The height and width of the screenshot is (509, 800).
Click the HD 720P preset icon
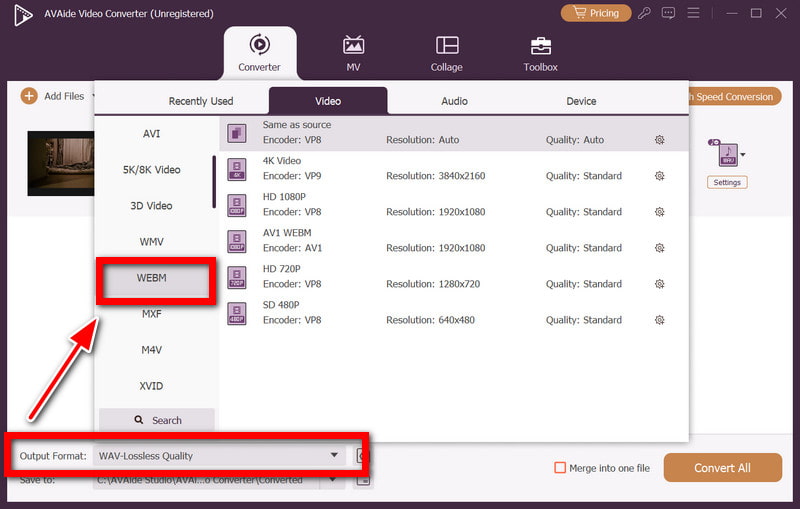(x=237, y=277)
